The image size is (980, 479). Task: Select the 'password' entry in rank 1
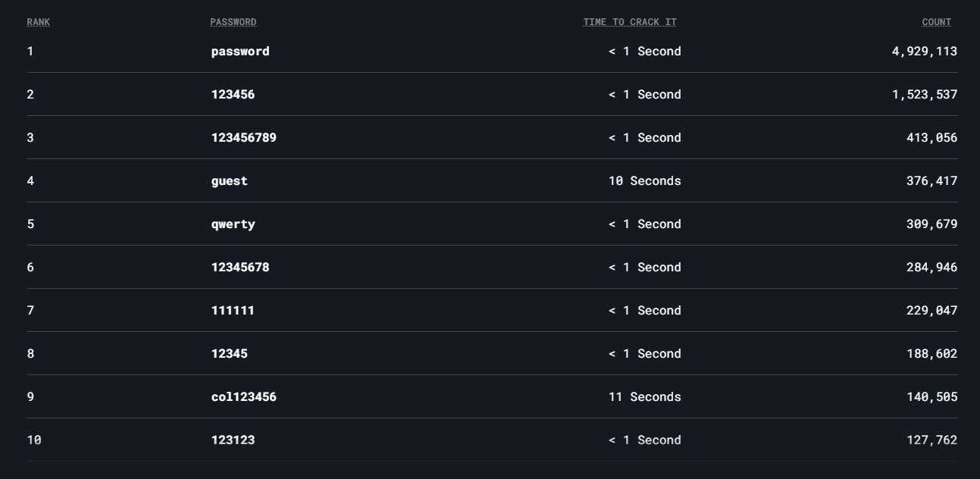point(240,52)
